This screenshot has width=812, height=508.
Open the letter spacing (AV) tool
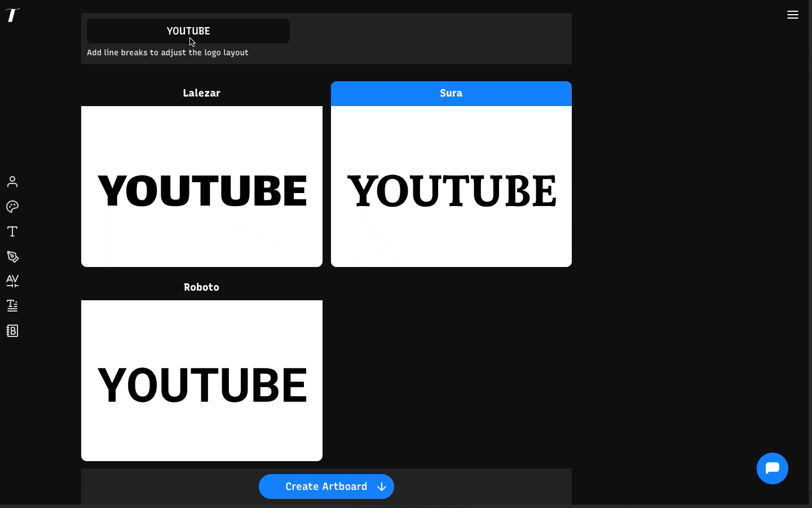12,281
